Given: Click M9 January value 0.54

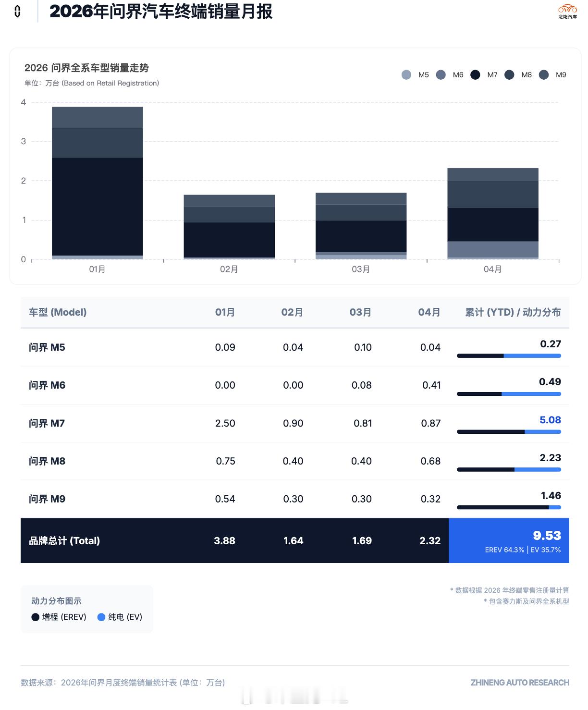Looking at the screenshot, I should 225,499.
